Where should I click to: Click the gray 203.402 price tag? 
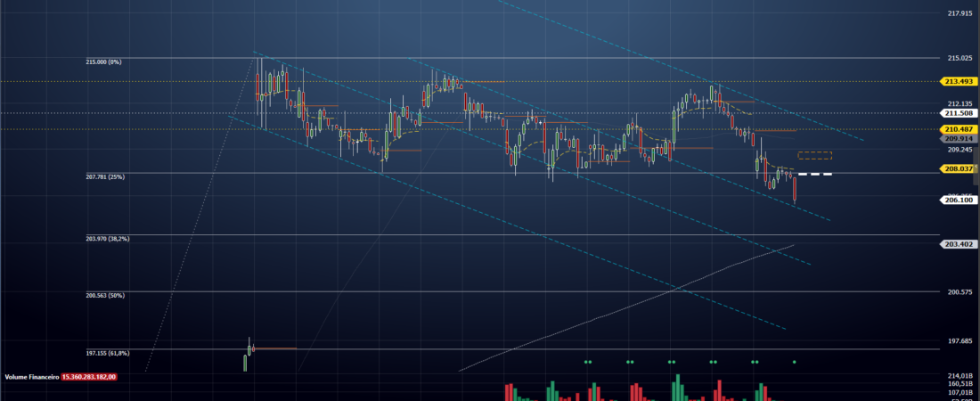click(x=960, y=244)
